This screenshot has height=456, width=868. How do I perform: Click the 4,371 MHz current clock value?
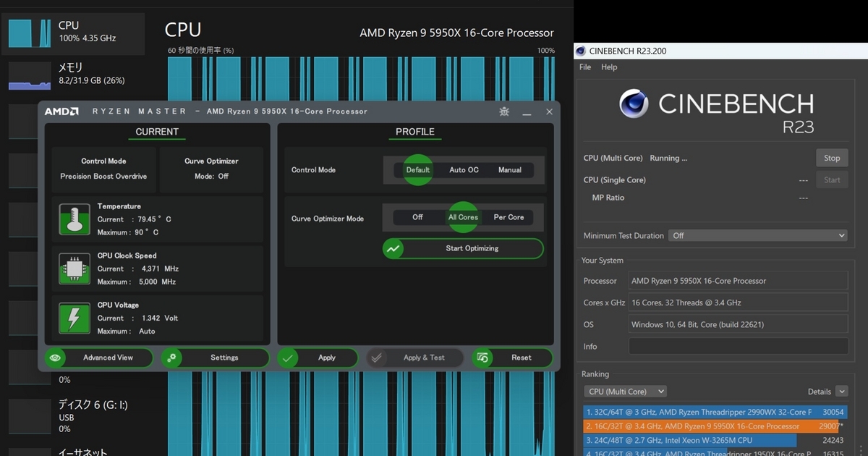161,269
